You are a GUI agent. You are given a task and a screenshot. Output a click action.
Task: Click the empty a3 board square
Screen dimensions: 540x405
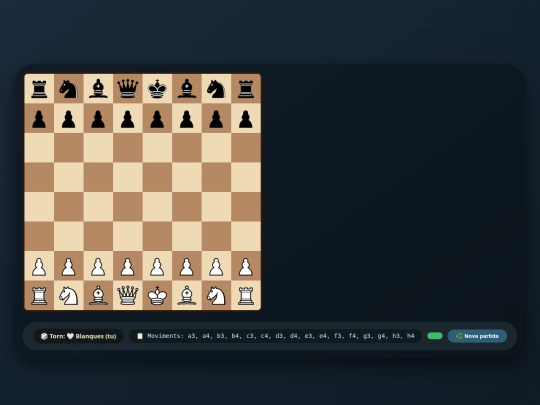tap(39, 236)
